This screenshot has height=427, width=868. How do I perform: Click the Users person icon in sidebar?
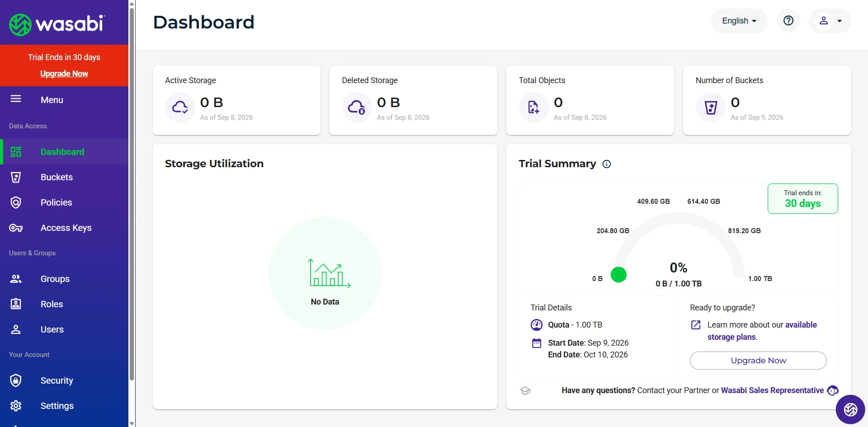(x=16, y=329)
